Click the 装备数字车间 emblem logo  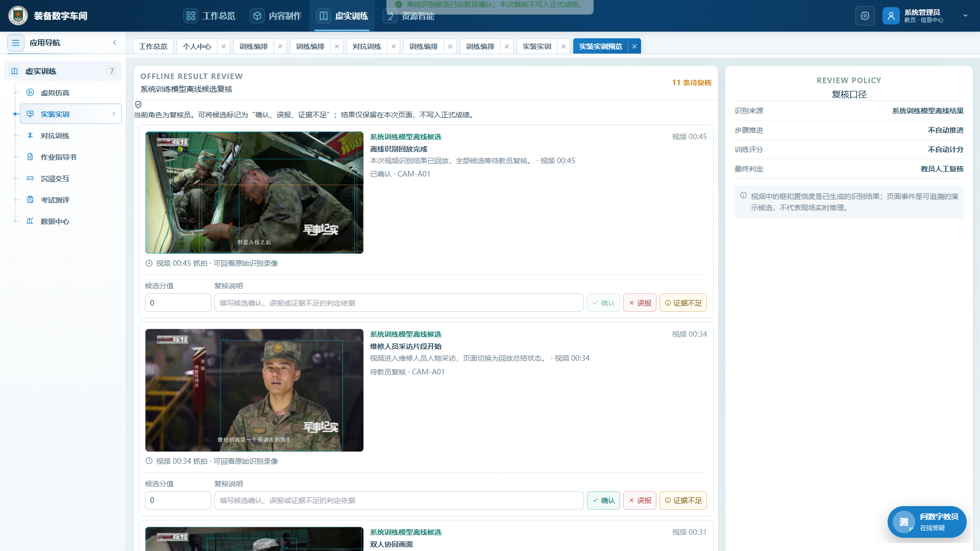[18, 16]
